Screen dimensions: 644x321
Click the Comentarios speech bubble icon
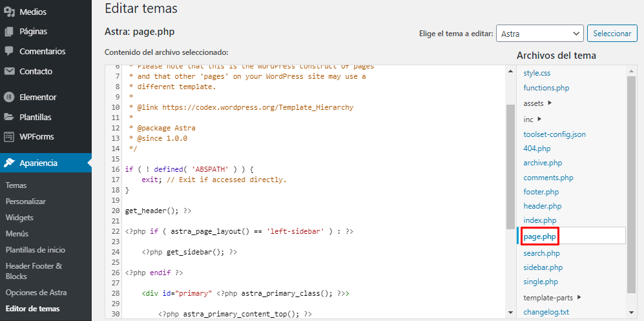pyautogui.click(x=9, y=51)
